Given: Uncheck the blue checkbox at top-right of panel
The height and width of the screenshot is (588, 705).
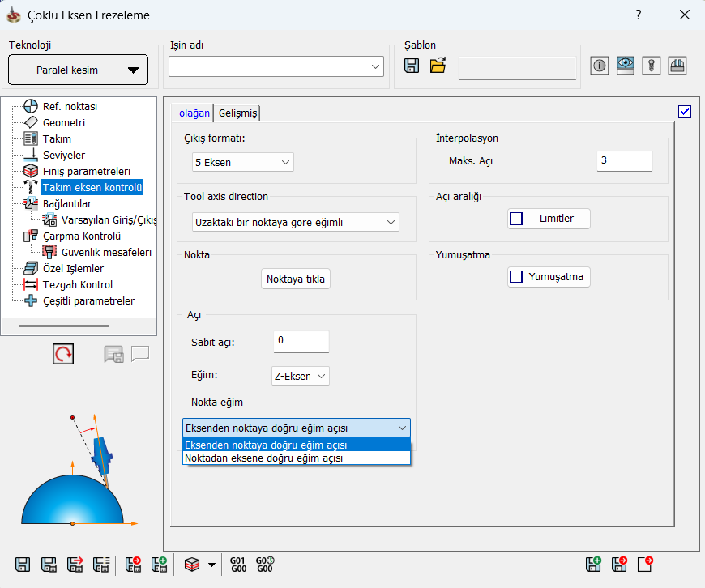Looking at the screenshot, I should [x=685, y=112].
